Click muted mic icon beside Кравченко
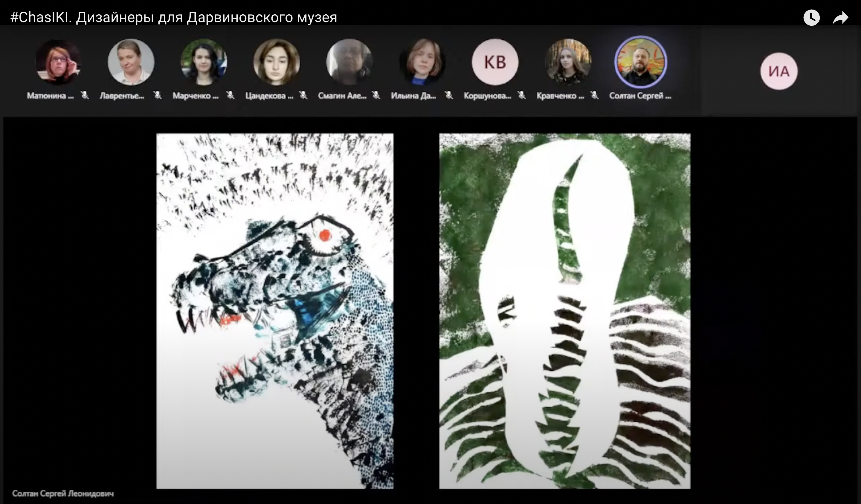This screenshot has width=861, height=504. click(x=594, y=95)
